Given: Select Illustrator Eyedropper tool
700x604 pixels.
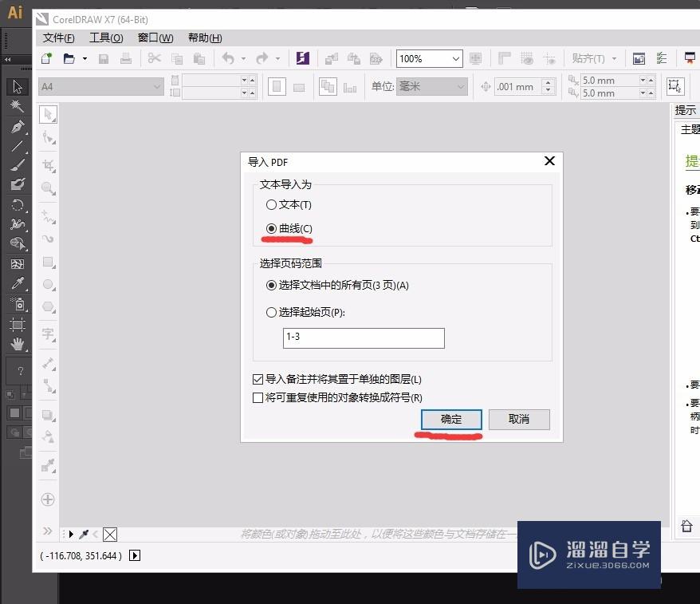Looking at the screenshot, I should 18,283.
